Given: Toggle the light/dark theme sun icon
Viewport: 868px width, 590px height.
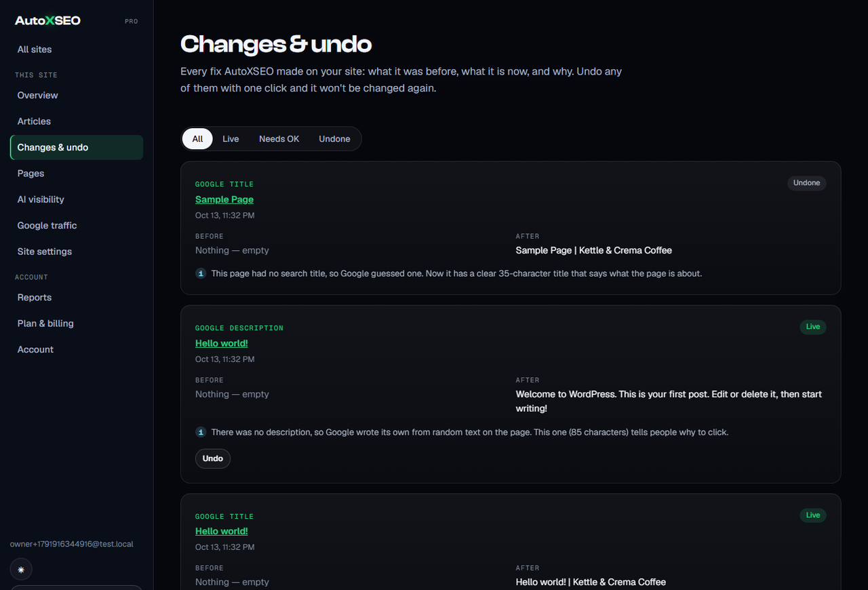Looking at the screenshot, I should pyautogui.click(x=21, y=570).
